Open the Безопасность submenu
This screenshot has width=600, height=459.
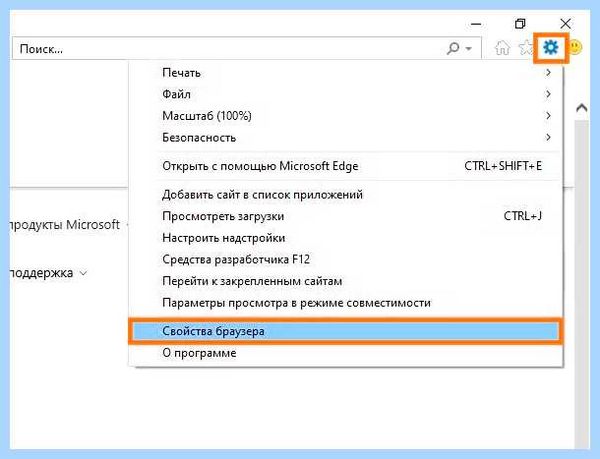(x=346, y=137)
